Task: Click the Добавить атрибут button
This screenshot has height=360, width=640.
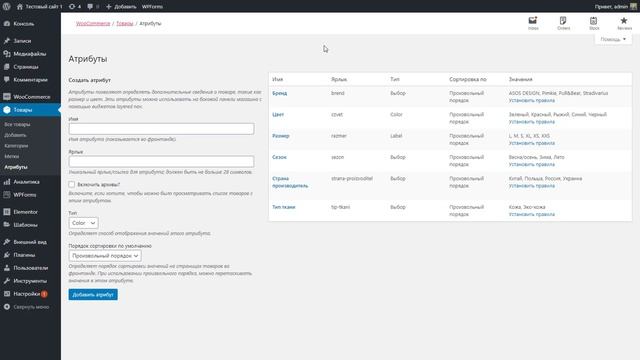Action: coord(93,295)
